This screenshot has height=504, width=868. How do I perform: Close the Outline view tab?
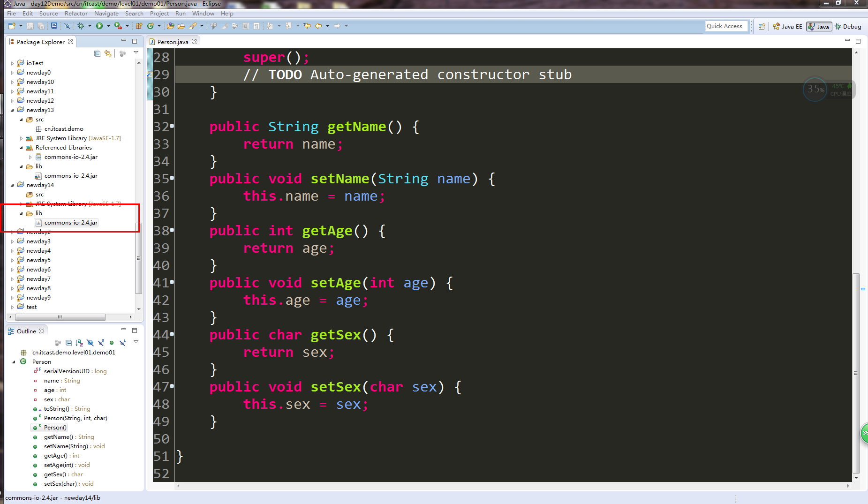(x=42, y=331)
